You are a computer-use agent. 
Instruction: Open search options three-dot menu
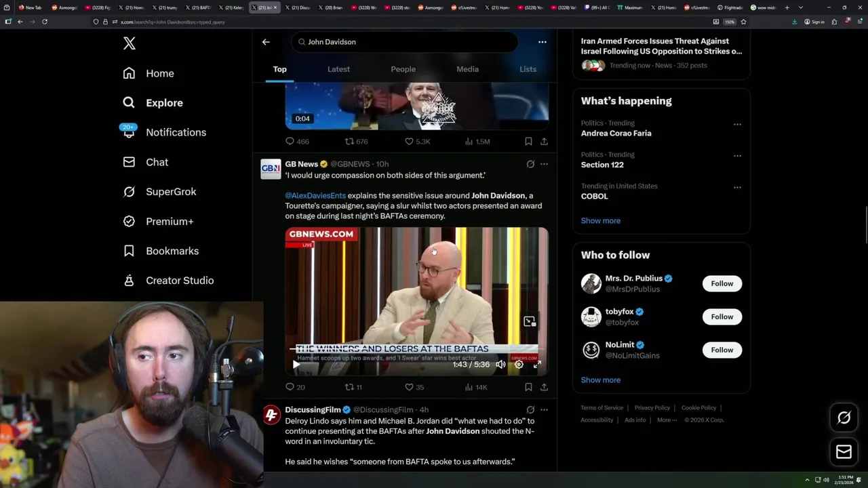tap(542, 42)
